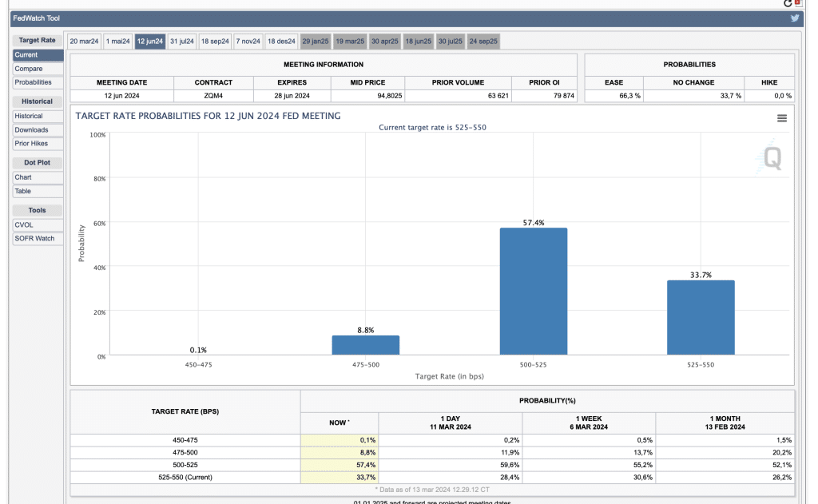Open the CVOL tool
The width and height of the screenshot is (818, 504).
point(38,225)
